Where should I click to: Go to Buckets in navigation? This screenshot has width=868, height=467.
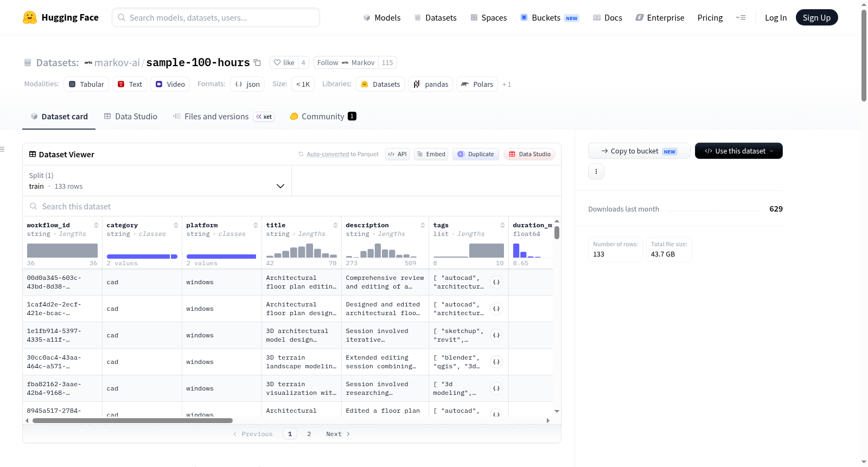point(550,17)
